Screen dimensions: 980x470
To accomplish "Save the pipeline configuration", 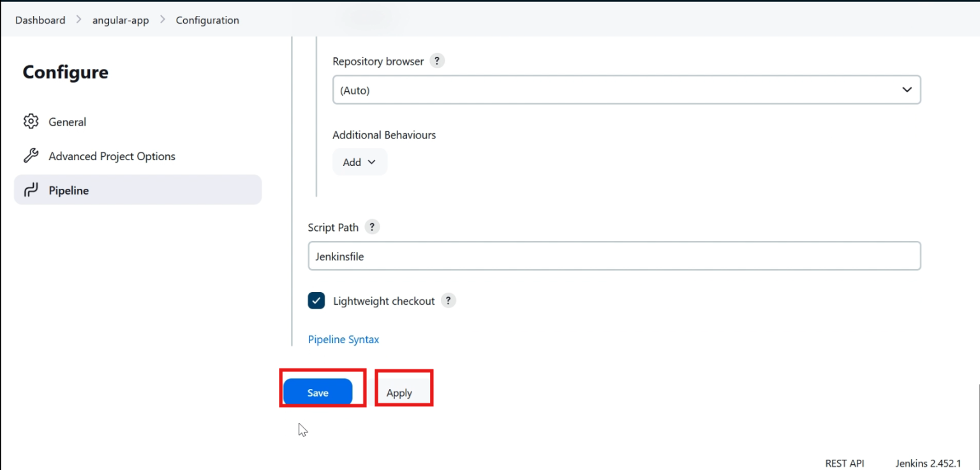I will [x=318, y=392].
